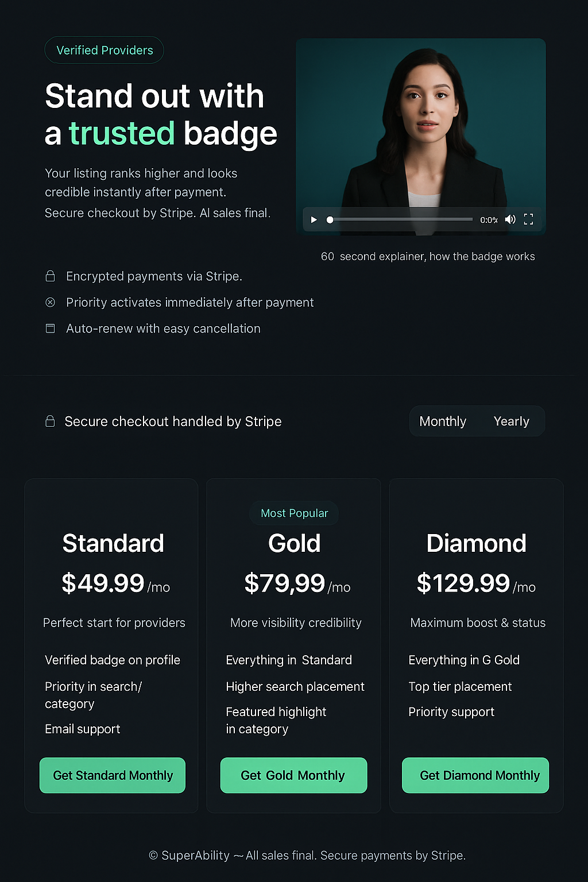Image resolution: width=588 pixels, height=882 pixels.
Task: Click the Standard plan title
Action: coord(113,543)
